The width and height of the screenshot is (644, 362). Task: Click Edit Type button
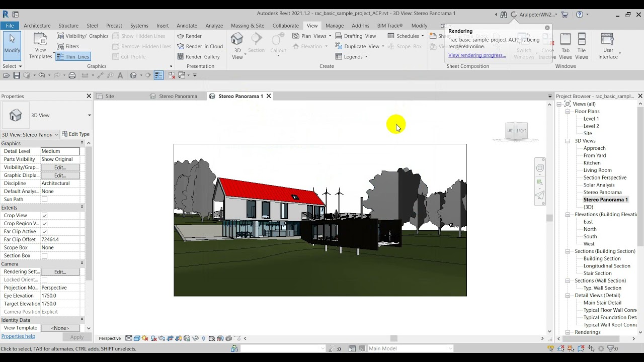76,134
